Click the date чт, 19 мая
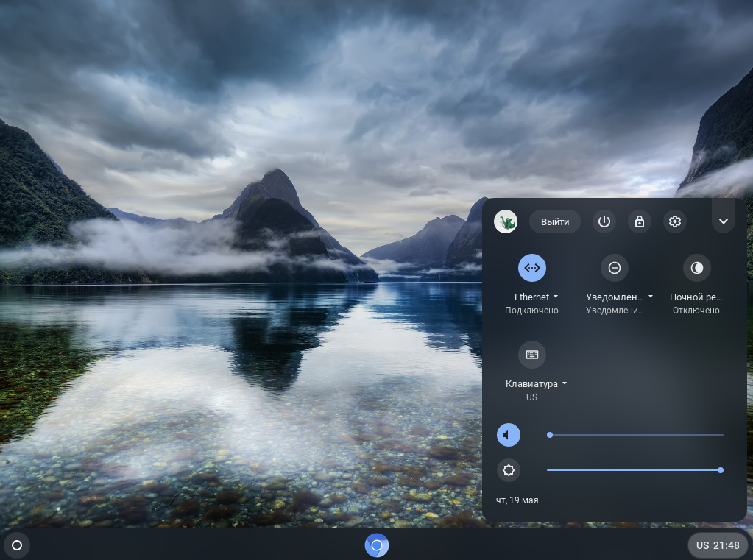The image size is (753, 560). pos(517,500)
